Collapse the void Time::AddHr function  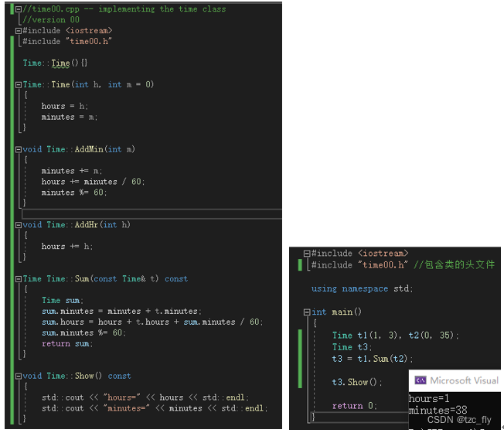coord(19,225)
